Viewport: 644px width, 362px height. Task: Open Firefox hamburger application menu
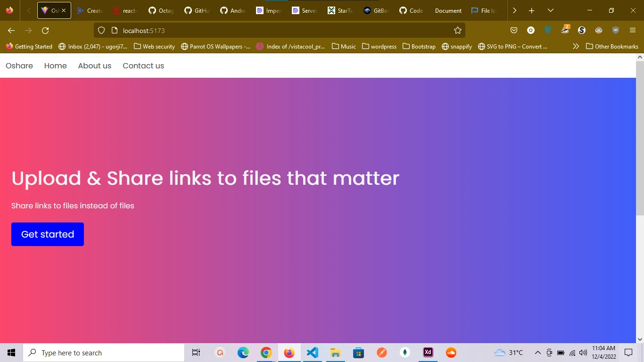(x=633, y=31)
